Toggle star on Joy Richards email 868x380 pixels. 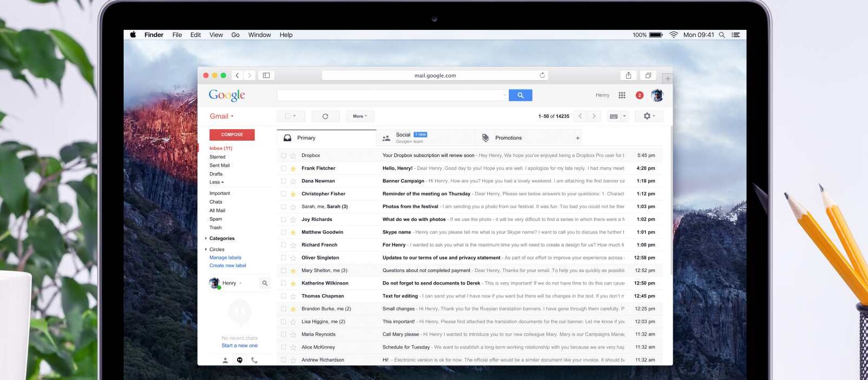pos(293,220)
